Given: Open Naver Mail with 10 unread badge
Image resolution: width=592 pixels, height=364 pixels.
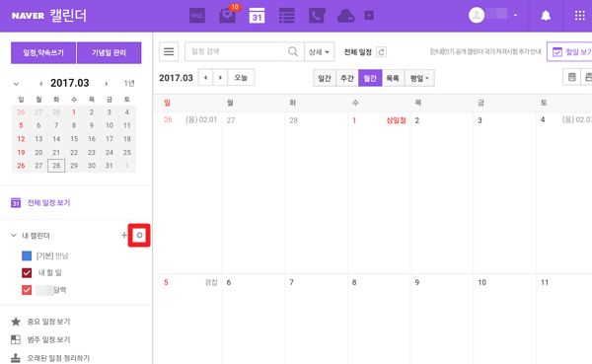Looking at the screenshot, I should (228, 15).
